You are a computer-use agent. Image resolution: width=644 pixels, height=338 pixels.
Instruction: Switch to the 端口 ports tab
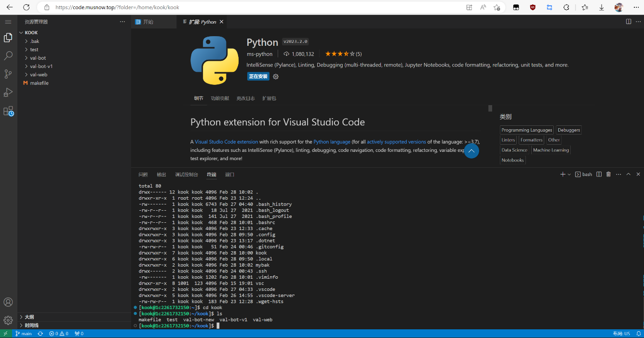[230, 175]
